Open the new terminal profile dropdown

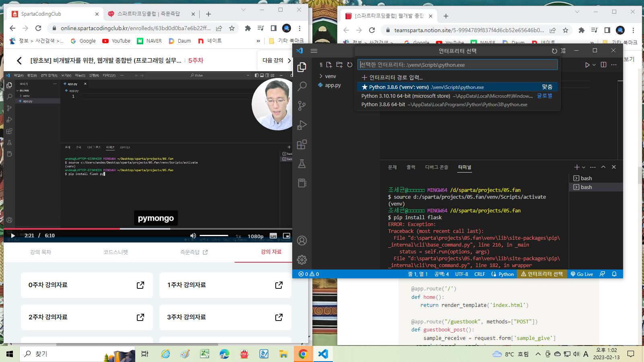point(584,167)
